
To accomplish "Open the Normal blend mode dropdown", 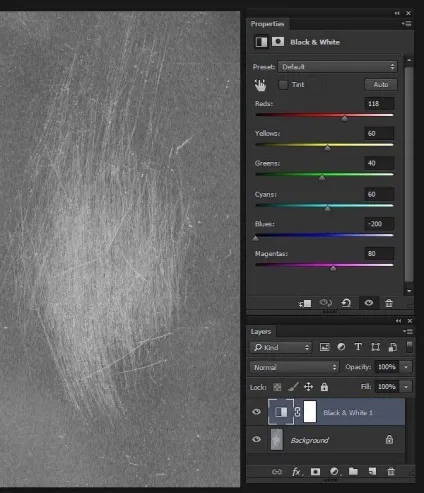I will coord(294,367).
